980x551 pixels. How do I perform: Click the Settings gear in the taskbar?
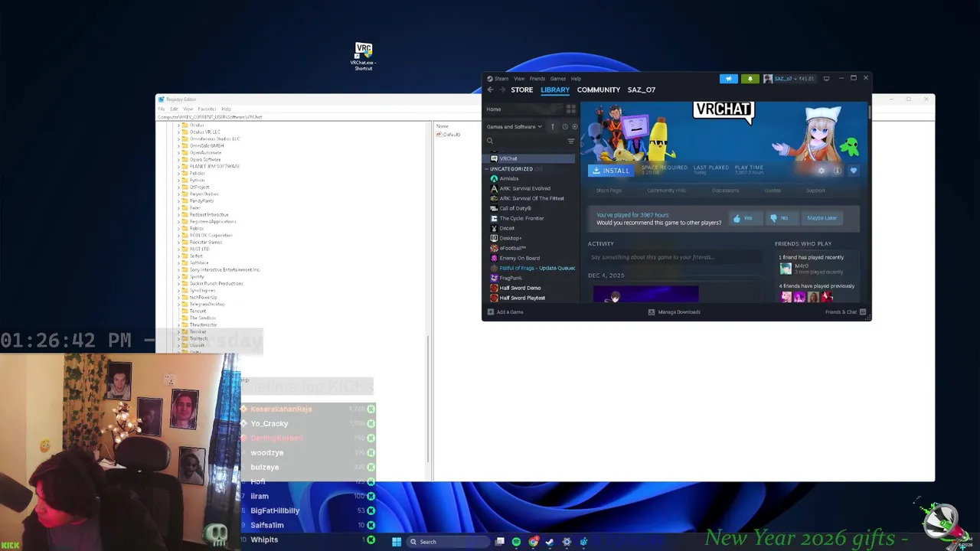tap(567, 542)
